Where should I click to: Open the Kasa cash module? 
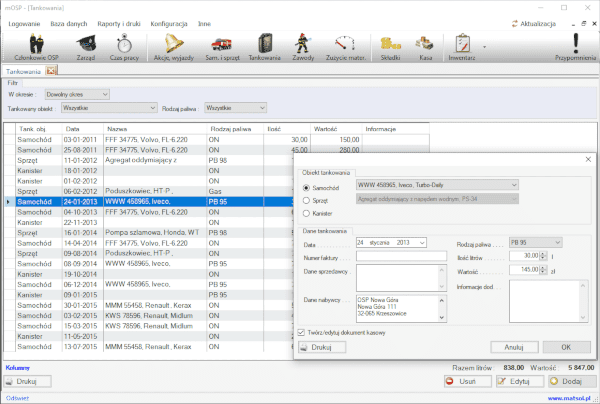click(x=425, y=47)
